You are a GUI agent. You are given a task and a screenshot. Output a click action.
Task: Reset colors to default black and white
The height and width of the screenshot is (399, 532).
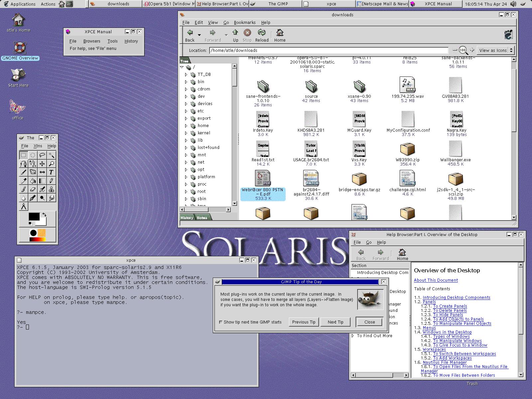31,223
